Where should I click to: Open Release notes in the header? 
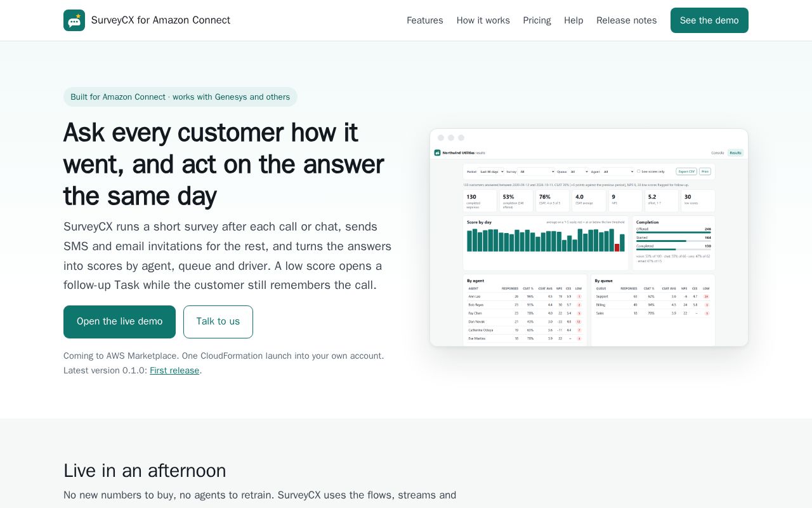coord(627,20)
